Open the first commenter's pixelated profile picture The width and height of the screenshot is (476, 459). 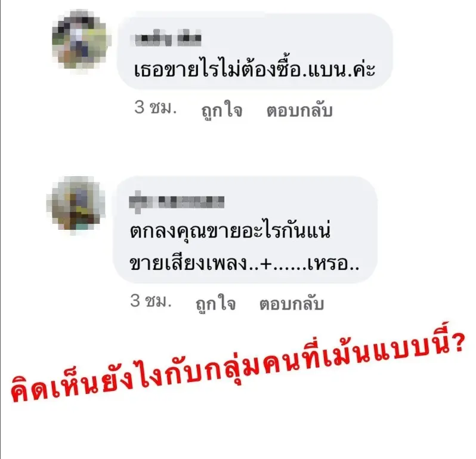pos(82,41)
